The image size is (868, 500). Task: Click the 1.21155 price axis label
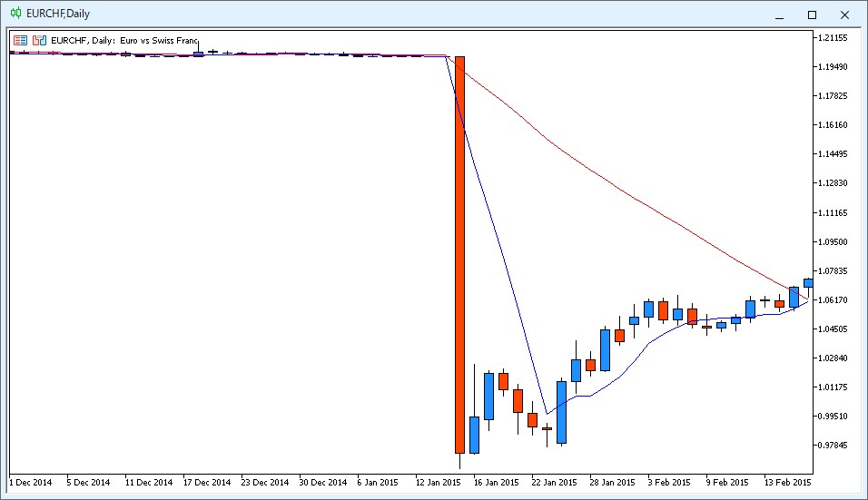pyautogui.click(x=833, y=37)
